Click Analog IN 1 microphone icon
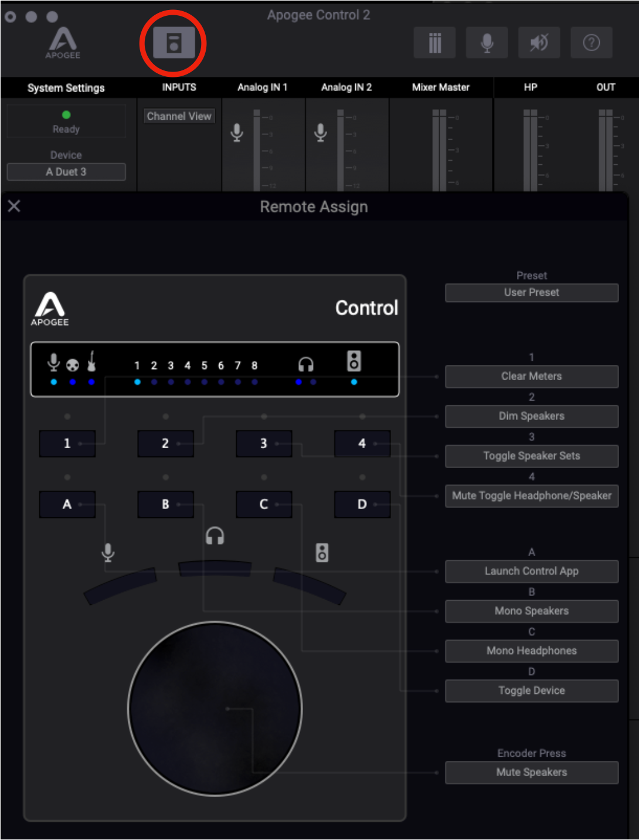 pyautogui.click(x=237, y=132)
